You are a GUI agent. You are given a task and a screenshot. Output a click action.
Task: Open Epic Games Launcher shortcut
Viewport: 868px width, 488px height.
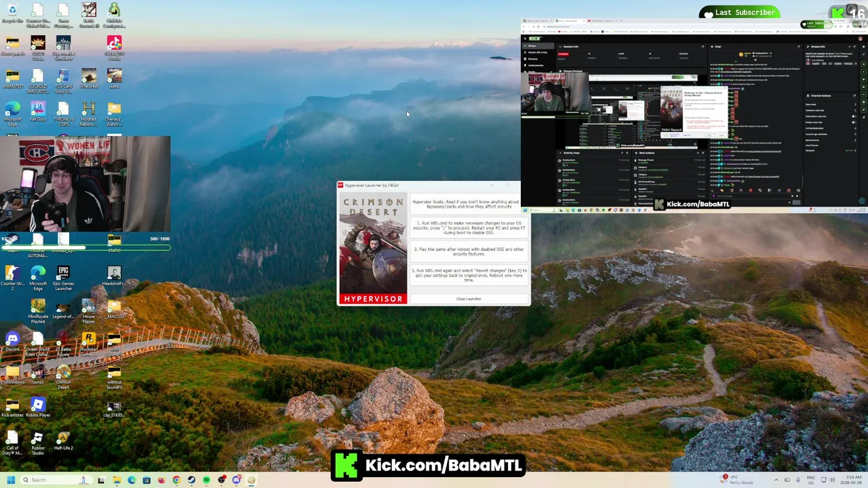(x=63, y=277)
